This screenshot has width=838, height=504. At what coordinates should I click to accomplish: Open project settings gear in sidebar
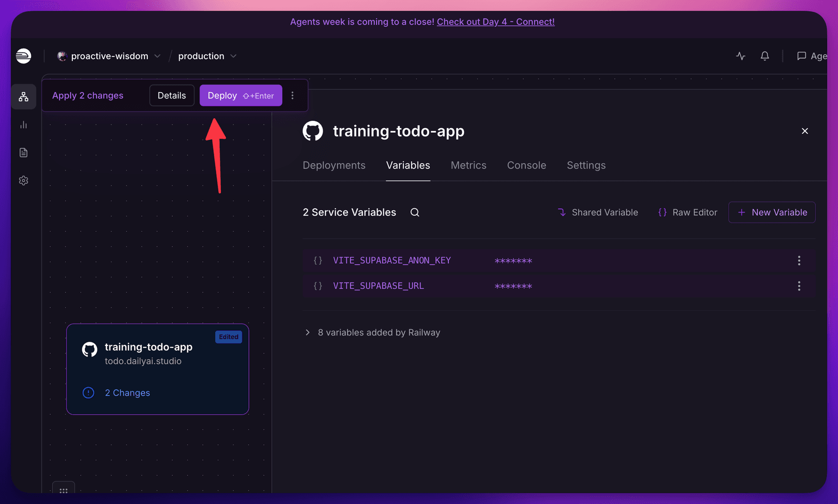click(24, 181)
